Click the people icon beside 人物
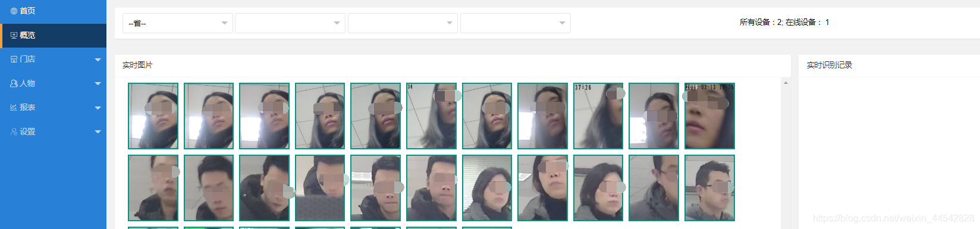Screen dimensions: 980x229 (x=14, y=83)
